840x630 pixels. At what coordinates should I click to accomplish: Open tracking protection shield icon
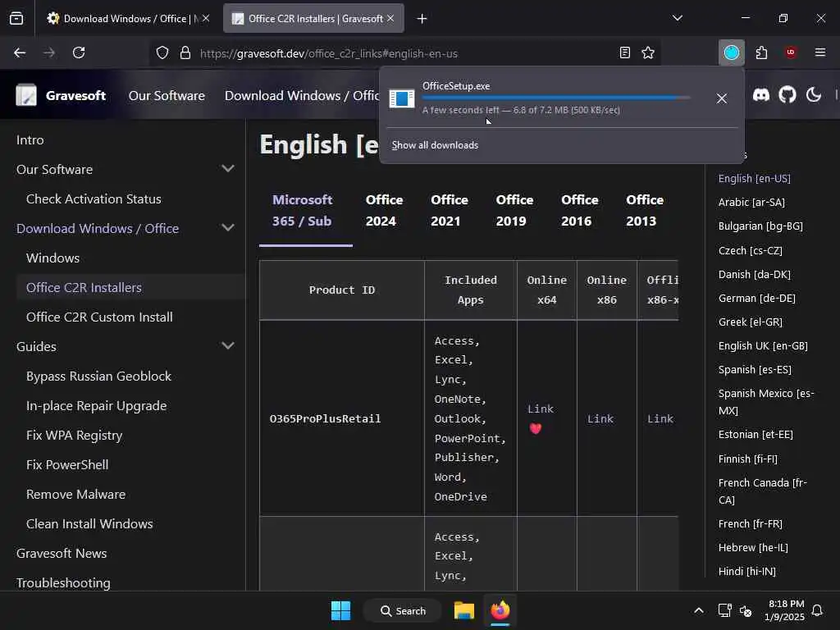[x=162, y=53]
